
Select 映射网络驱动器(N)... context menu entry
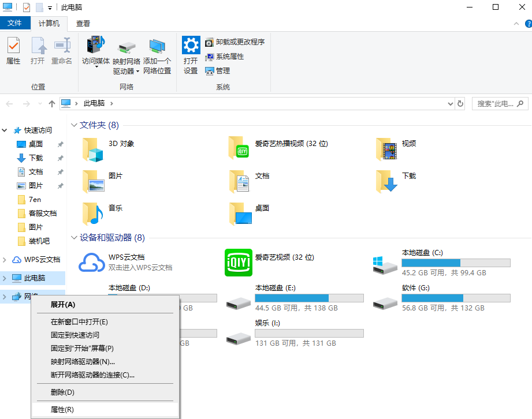[x=83, y=362]
